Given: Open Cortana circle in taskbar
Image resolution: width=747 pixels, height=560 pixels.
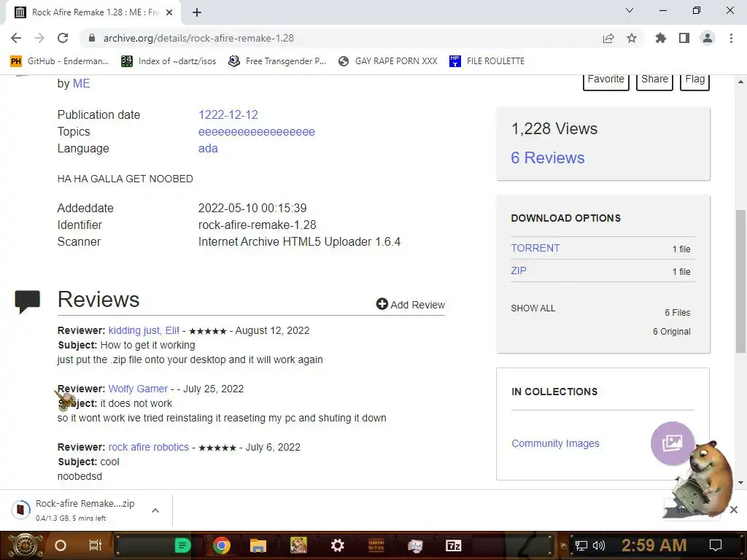Looking at the screenshot, I should [61, 545].
